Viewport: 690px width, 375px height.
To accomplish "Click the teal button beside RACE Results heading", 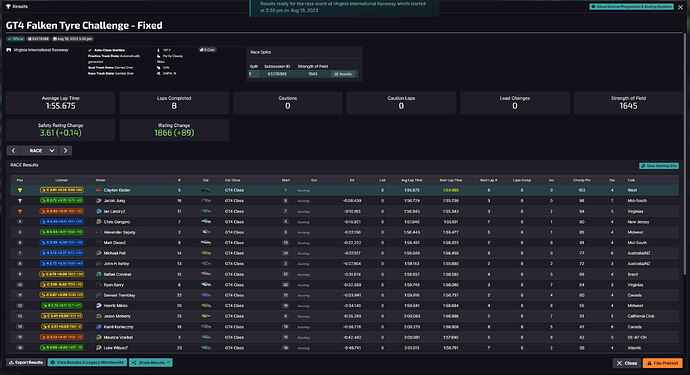I will pyautogui.click(x=659, y=166).
